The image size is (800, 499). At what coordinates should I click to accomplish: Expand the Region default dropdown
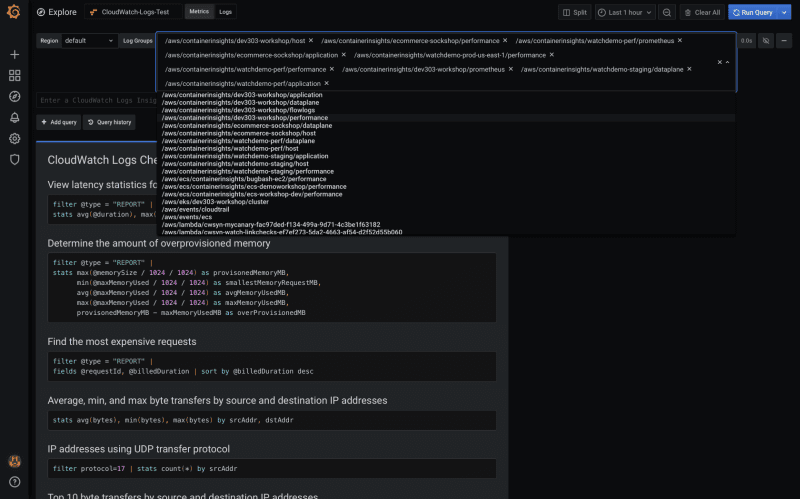click(89, 41)
